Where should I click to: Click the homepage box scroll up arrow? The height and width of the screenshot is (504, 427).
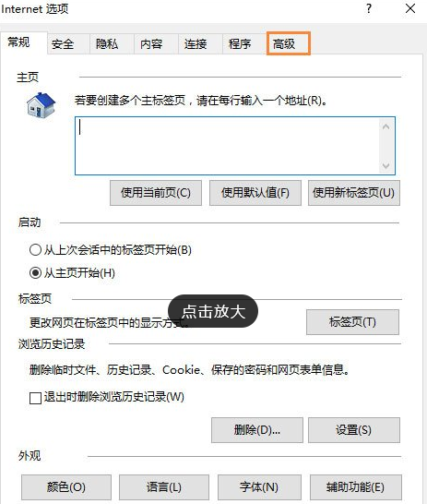point(385,127)
